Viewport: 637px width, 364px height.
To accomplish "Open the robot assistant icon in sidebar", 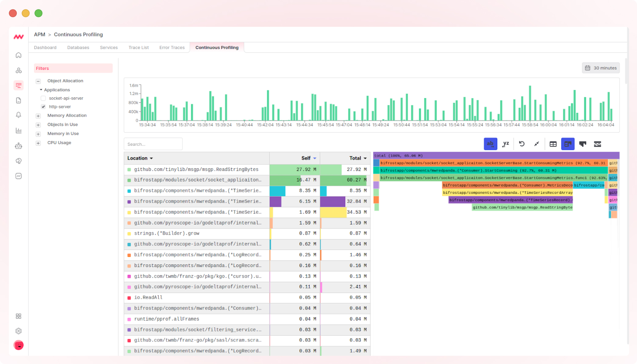I will [x=19, y=146].
